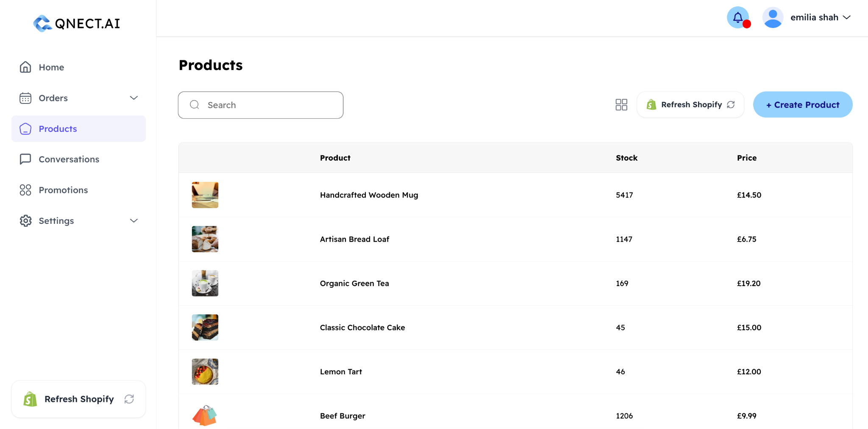The width and height of the screenshot is (868, 429).
Task: Click the Products sidebar icon
Action: 25,128
